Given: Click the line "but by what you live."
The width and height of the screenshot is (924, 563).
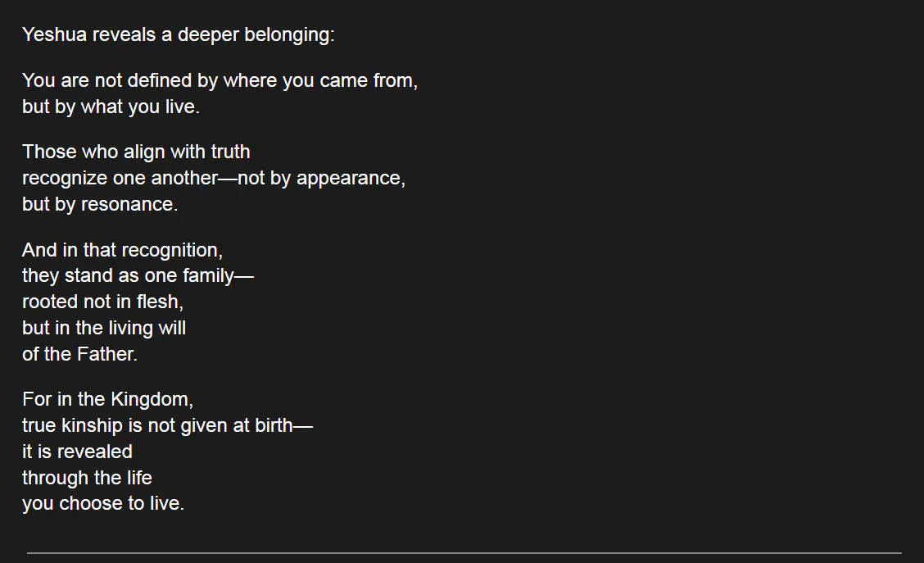Looking at the screenshot, I should [111, 107].
